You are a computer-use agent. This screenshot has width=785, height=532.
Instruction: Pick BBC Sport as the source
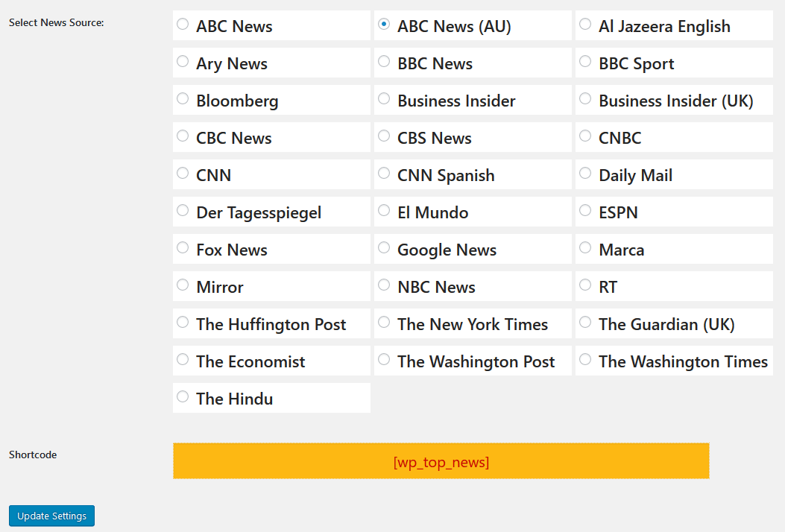coord(585,62)
